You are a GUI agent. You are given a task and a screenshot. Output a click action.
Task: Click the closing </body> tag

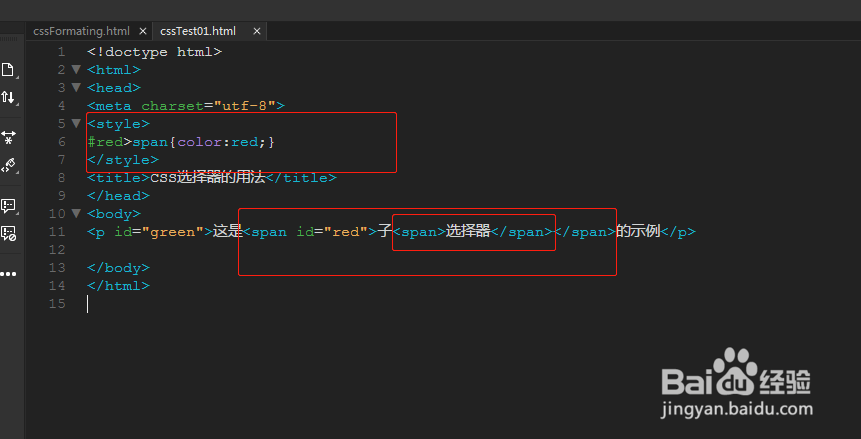click(x=118, y=268)
